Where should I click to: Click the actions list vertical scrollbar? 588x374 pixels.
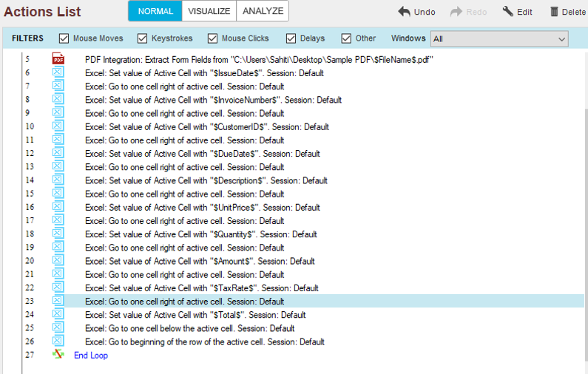tap(586, 236)
